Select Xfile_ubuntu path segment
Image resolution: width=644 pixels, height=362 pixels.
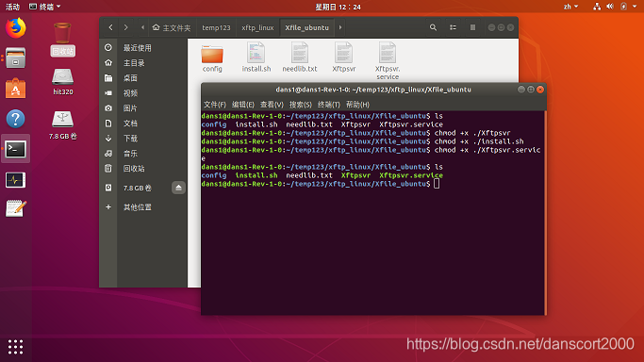coord(306,27)
